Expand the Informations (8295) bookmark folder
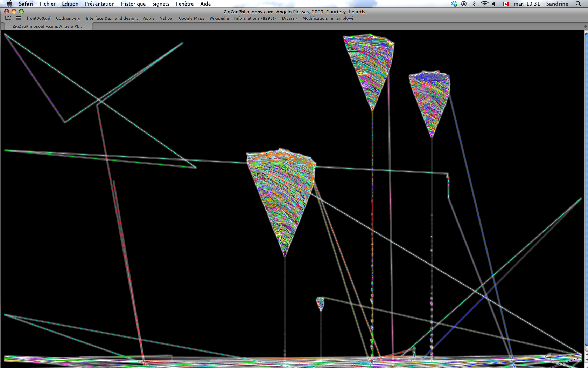 tap(255, 18)
